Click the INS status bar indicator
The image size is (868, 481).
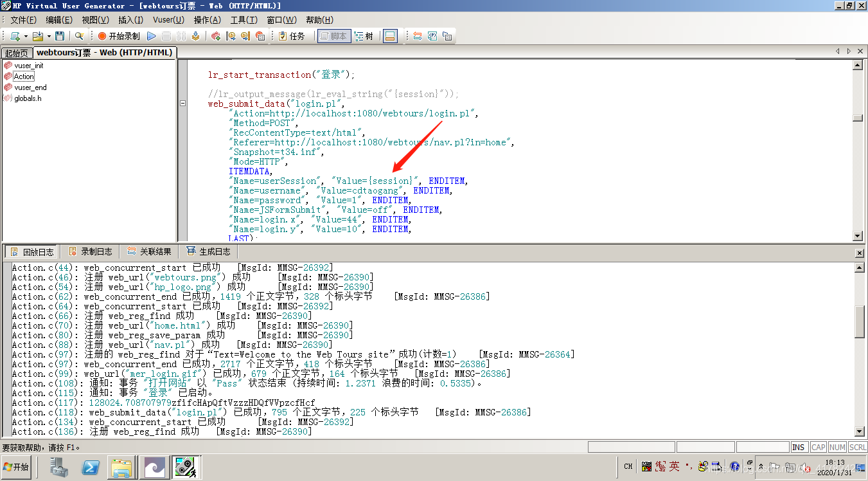pos(799,447)
